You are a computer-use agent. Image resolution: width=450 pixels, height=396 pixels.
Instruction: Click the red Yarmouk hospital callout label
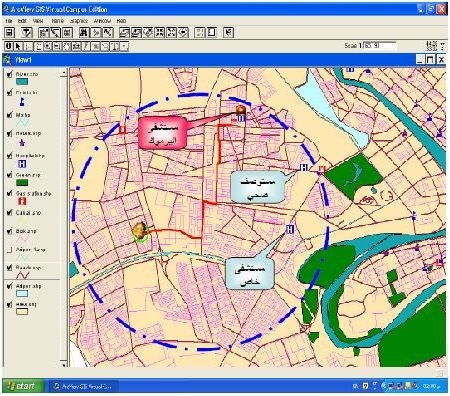click(x=162, y=132)
